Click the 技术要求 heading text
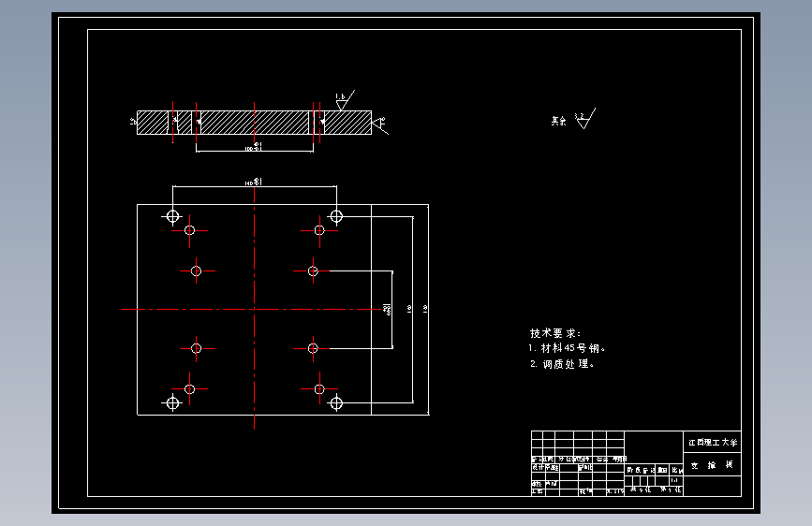The width and height of the screenshot is (812, 526). 555,333
